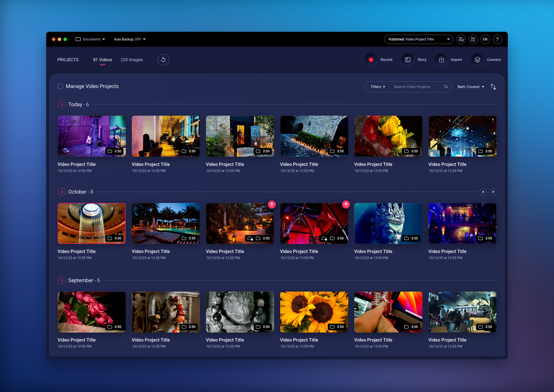Switch to the 235 Images tab
554x392 pixels.
click(131, 59)
